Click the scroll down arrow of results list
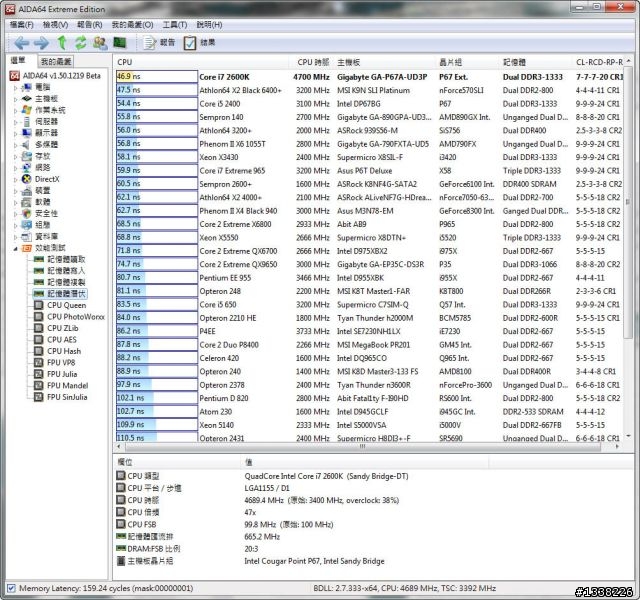The height and width of the screenshot is (600, 640). pos(628,436)
